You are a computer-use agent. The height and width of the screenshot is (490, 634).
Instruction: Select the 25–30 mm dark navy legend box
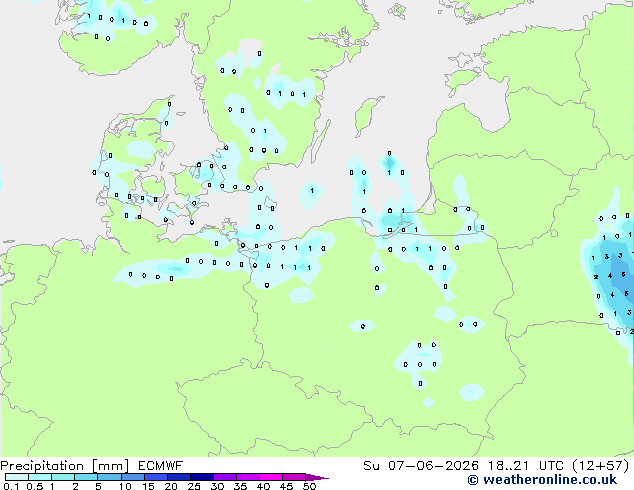click(201, 477)
